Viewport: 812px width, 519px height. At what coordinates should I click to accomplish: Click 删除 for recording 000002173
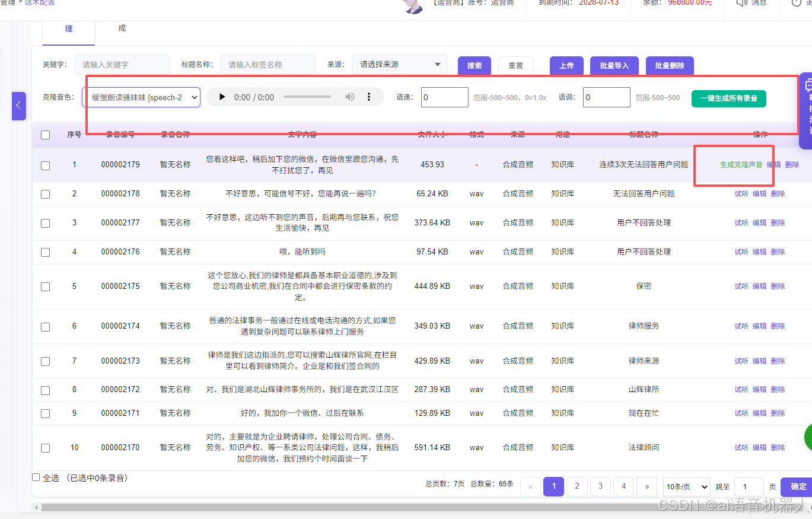tap(778, 361)
